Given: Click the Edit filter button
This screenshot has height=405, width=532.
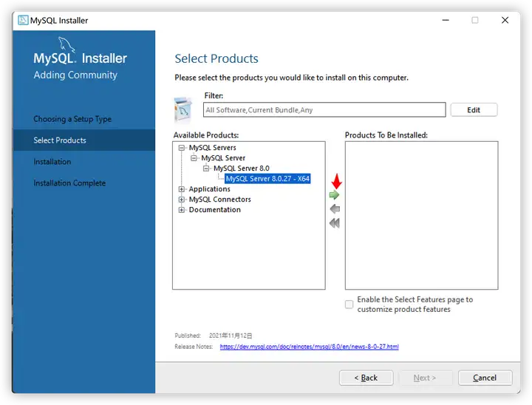Looking at the screenshot, I should click(474, 110).
